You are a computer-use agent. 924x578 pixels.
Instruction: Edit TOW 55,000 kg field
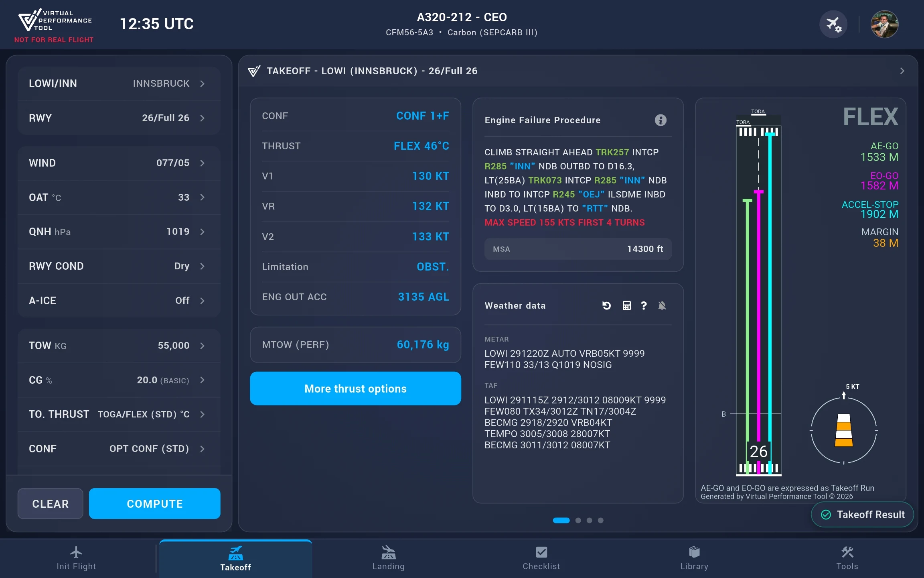(119, 346)
